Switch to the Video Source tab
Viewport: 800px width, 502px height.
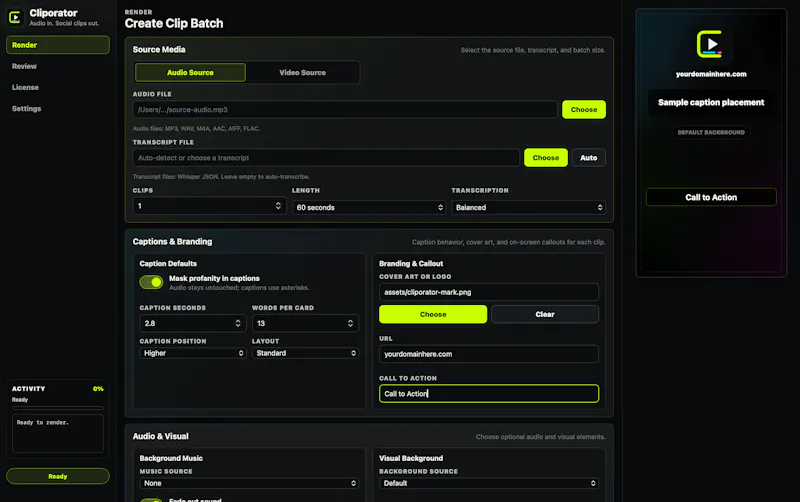click(303, 72)
